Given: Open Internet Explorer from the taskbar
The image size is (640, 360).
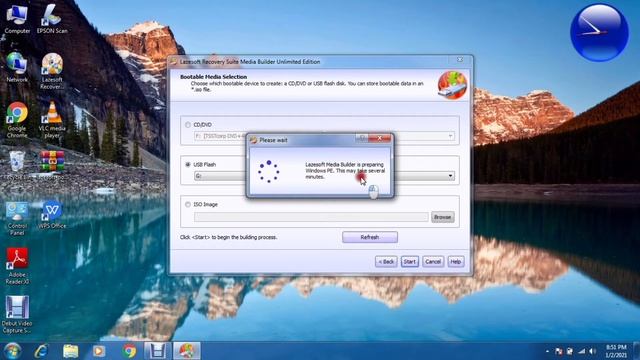Looking at the screenshot, I should pyautogui.click(x=41, y=351).
